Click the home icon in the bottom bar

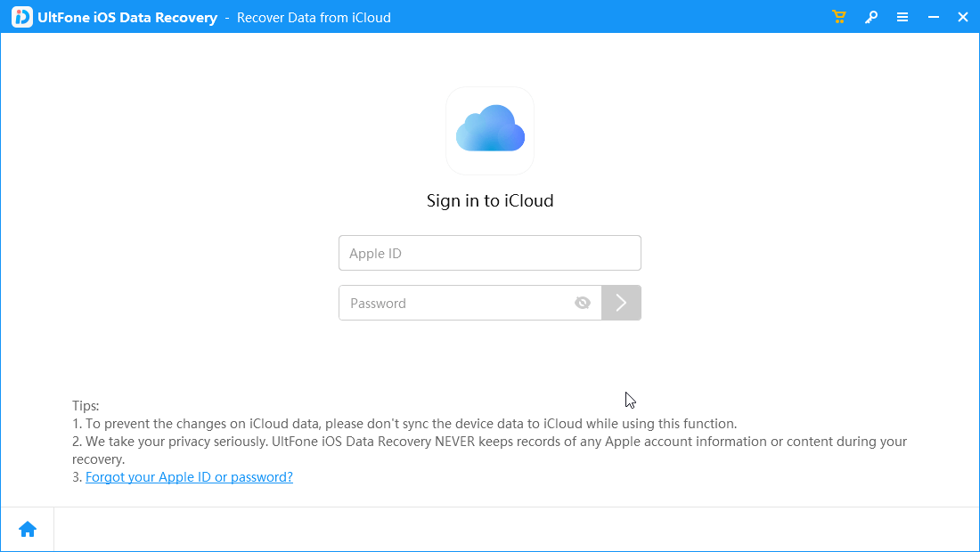tap(27, 528)
